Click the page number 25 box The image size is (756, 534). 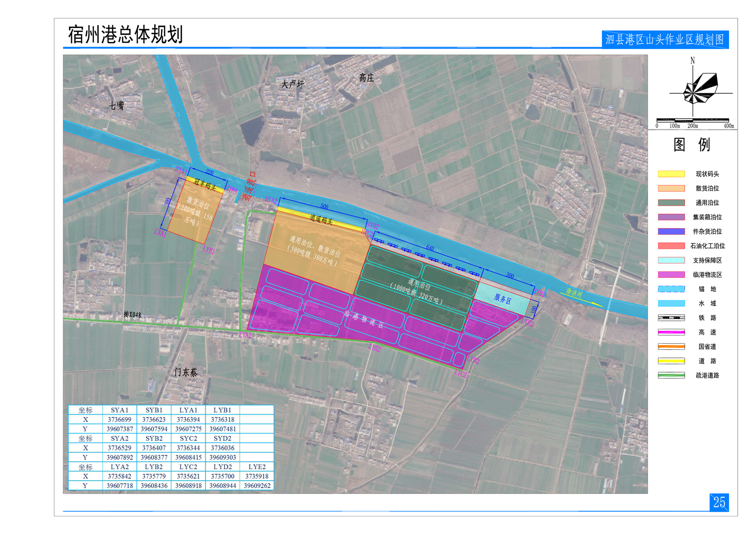pos(719,502)
